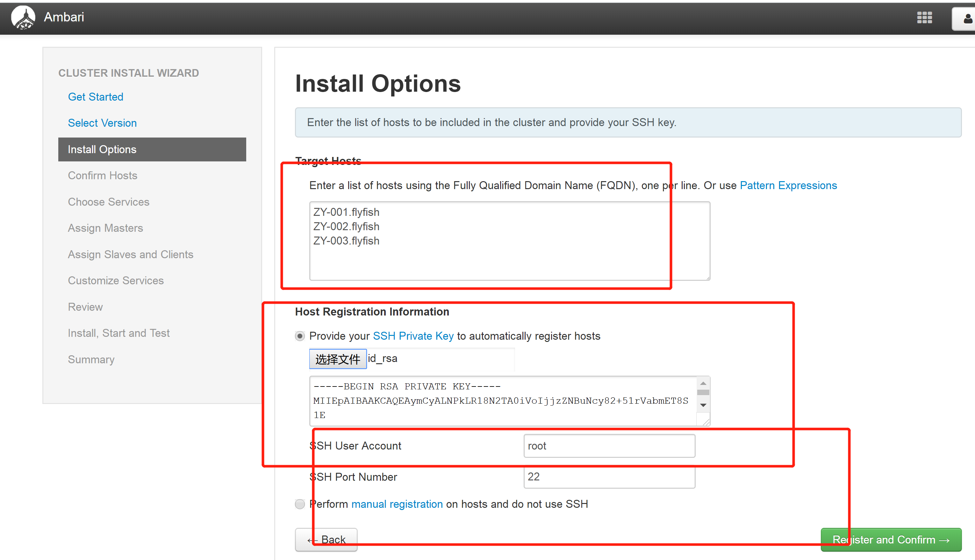Image resolution: width=975 pixels, height=560 pixels.
Task: Click the Assign Masters wizard step
Action: pos(105,228)
